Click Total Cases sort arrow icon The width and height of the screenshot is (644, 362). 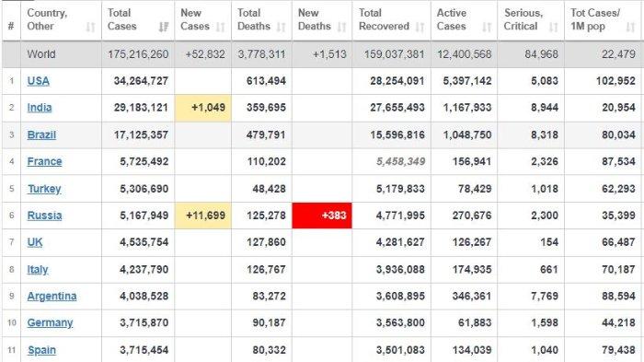pyautogui.click(x=164, y=27)
